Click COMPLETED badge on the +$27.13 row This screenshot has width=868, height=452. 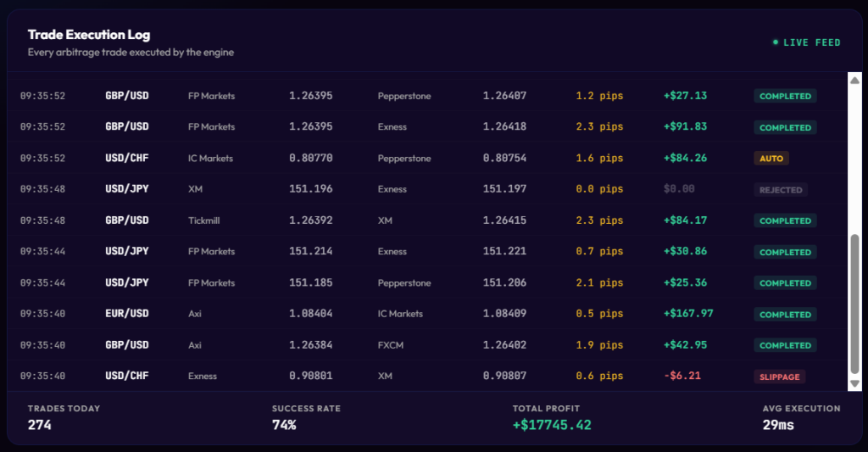click(785, 97)
